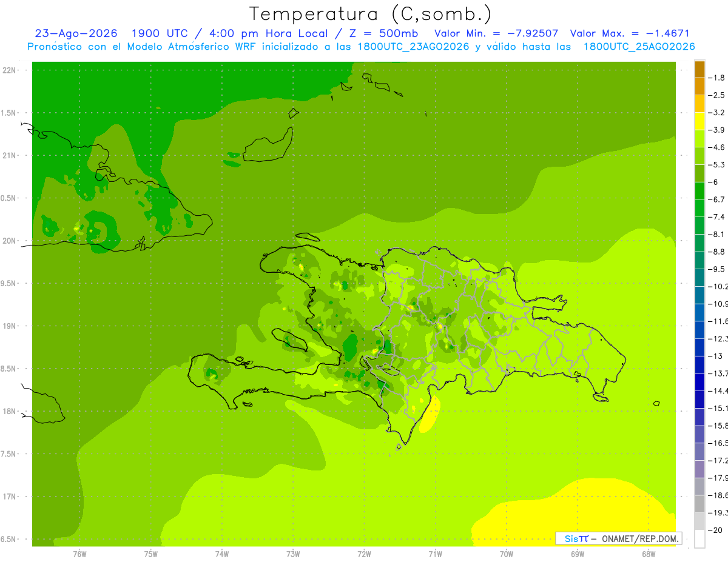Image resolution: width=728 pixels, height=562 pixels.
Task: Click the '-9.5' colorbar label
Action: click(x=716, y=269)
